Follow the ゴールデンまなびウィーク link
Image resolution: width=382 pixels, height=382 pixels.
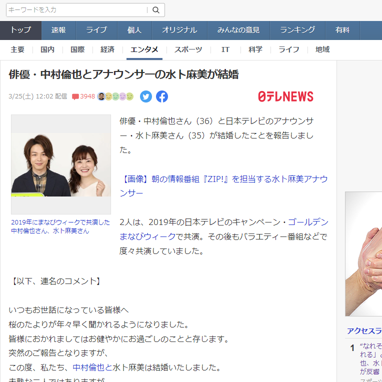pos(224,229)
